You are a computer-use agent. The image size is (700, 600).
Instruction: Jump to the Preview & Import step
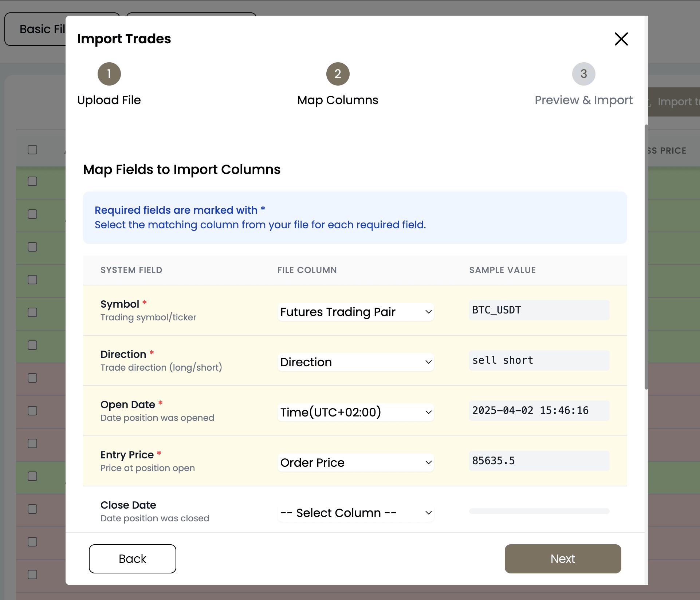pos(583,74)
